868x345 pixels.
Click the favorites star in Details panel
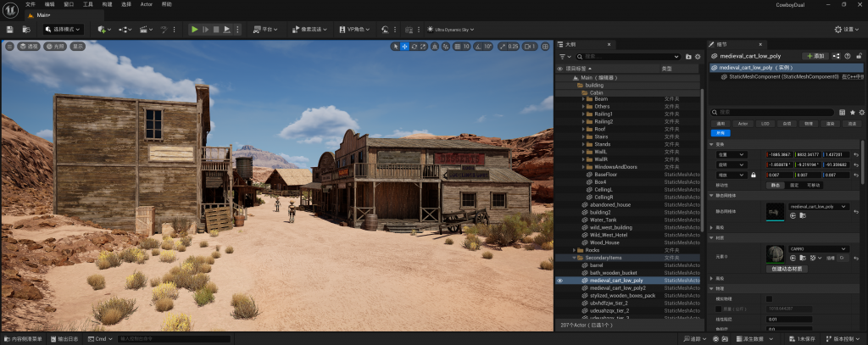[853, 112]
